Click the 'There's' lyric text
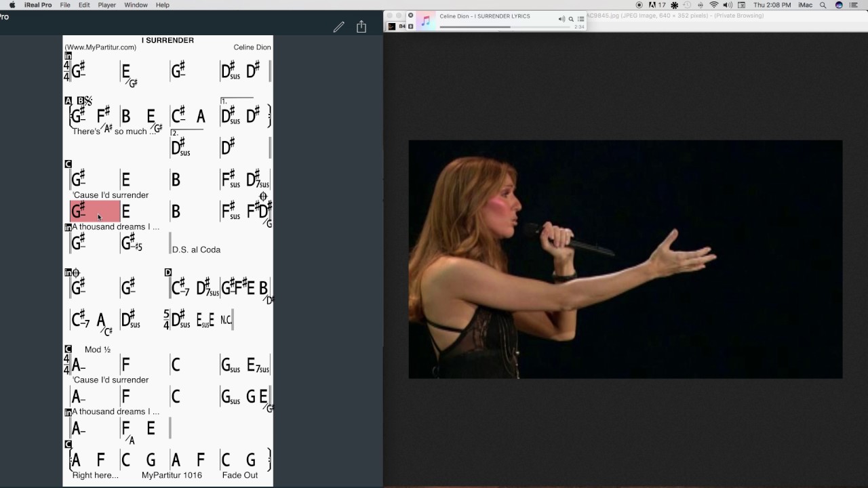 [86, 131]
